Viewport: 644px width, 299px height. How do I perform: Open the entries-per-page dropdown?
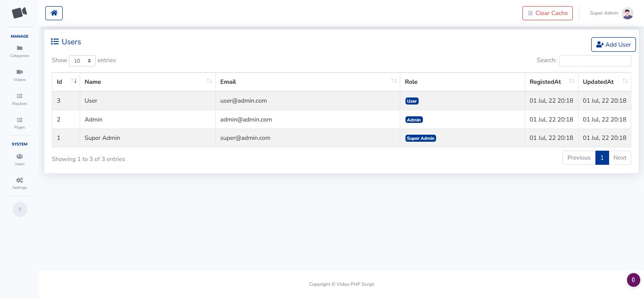point(82,61)
